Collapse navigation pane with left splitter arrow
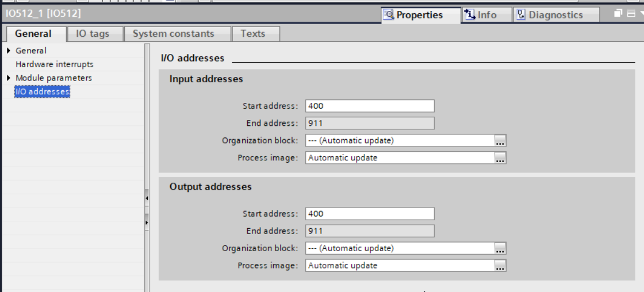 click(x=147, y=198)
